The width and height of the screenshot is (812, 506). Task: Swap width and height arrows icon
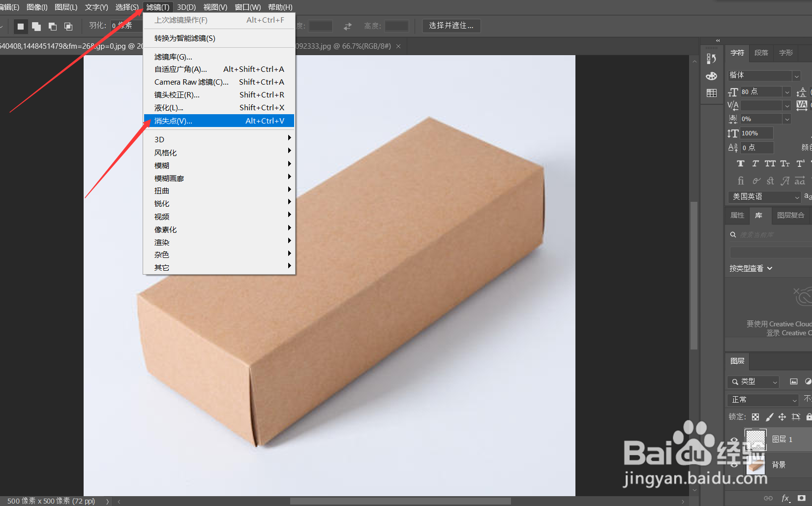coord(348,26)
